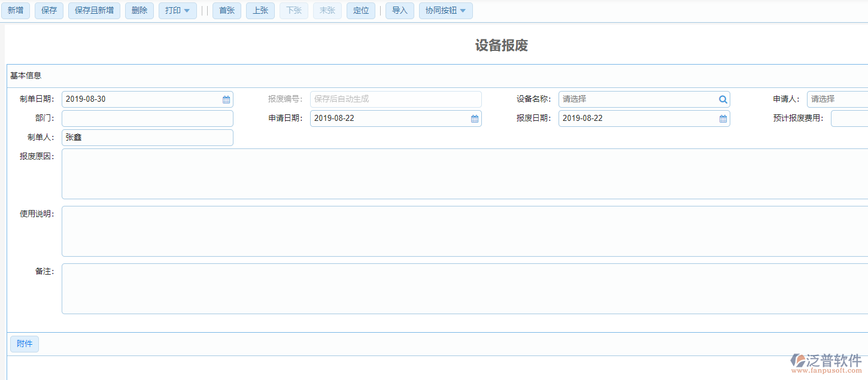Jump to first record using 首张
868x380 pixels.
(226, 10)
